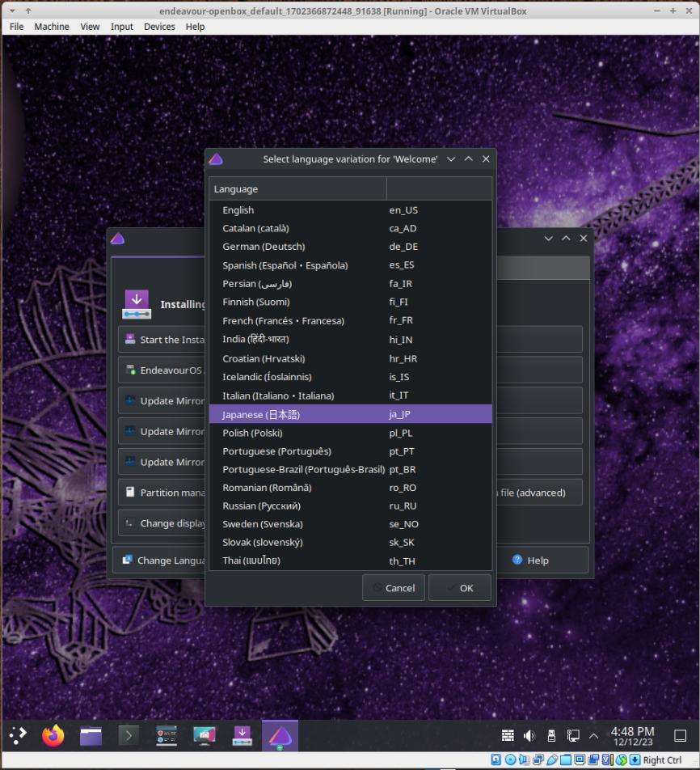This screenshot has height=770, width=700.
Task: Open the screenshot tool taskbar icon
Action: tap(205, 736)
